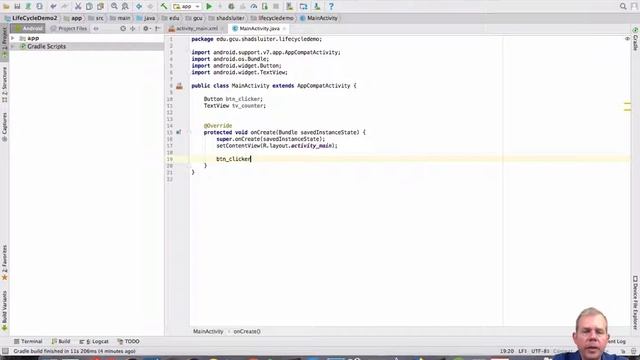640x360 pixels.
Task: Click the java breadcrumb folder
Action: pyautogui.click(x=146, y=18)
